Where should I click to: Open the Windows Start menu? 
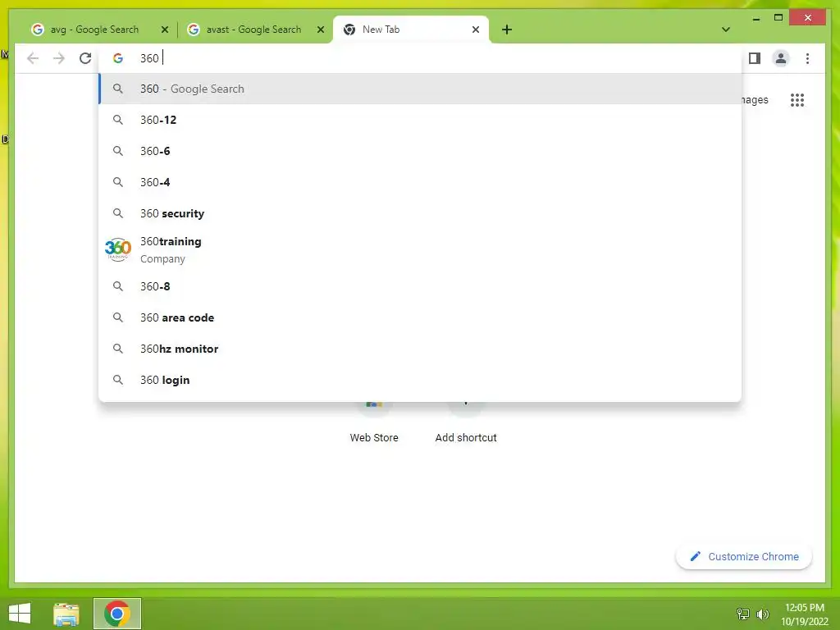point(20,614)
